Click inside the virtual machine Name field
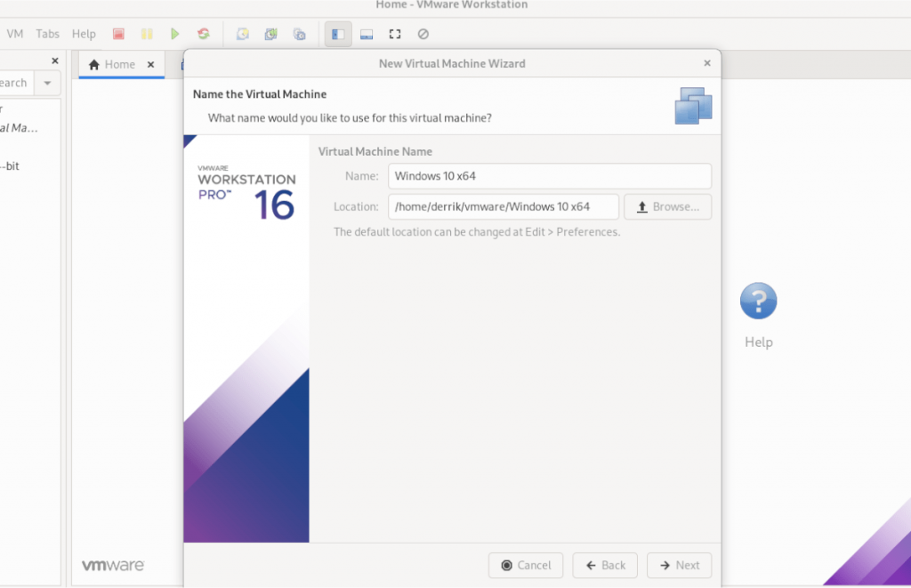The width and height of the screenshot is (911, 588). [550, 176]
